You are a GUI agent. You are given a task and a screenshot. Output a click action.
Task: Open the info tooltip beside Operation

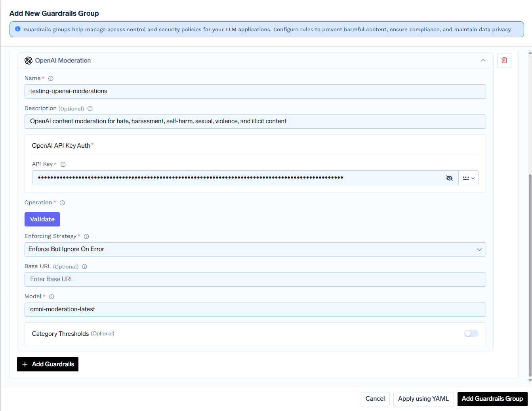click(62, 203)
